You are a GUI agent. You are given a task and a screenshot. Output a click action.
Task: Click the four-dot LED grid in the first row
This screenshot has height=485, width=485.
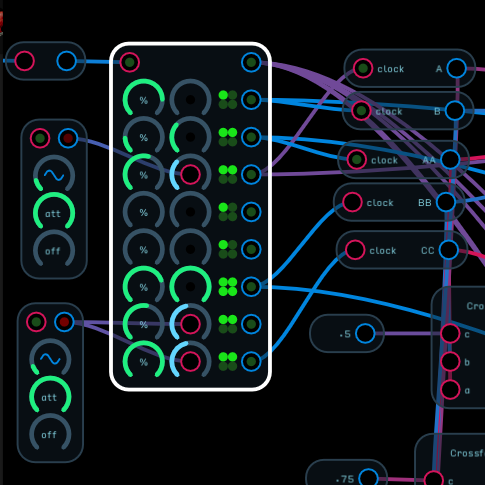[228, 100]
